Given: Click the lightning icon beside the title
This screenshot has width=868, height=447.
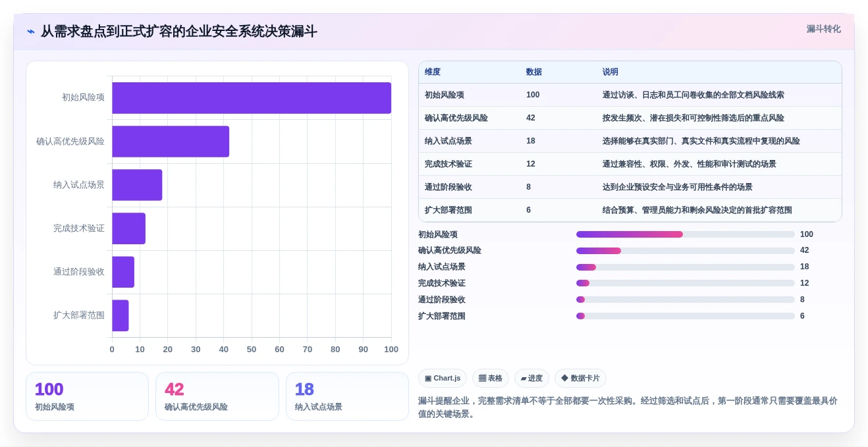Looking at the screenshot, I should pyautogui.click(x=31, y=32).
